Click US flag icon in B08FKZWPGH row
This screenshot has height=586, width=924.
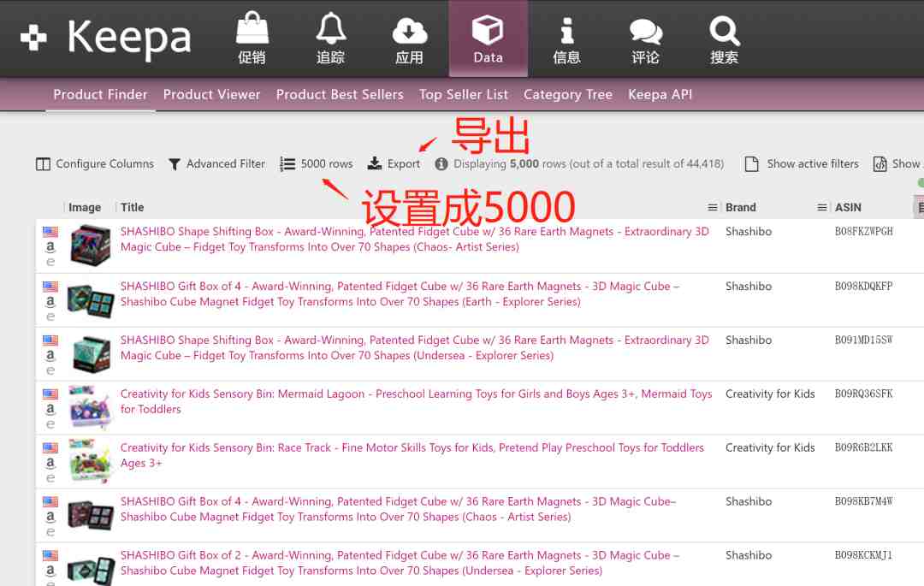[50, 232]
